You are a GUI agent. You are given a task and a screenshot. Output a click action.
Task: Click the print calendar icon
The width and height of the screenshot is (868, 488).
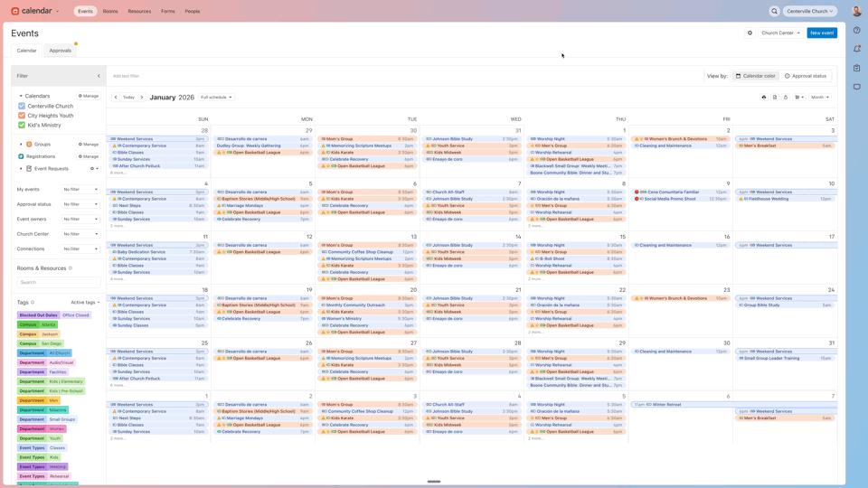pos(764,98)
